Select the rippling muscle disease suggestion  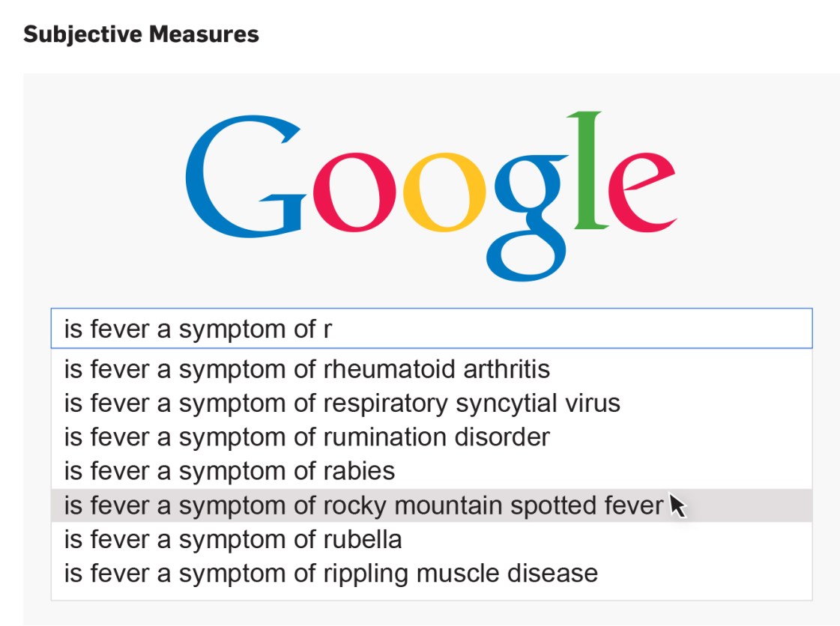[x=330, y=574]
